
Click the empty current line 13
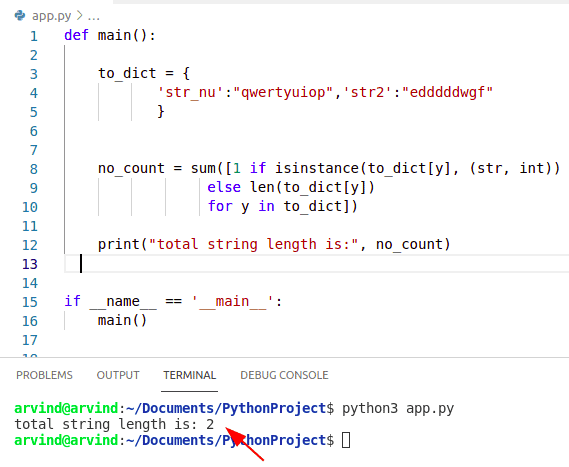tap(316, 263)
